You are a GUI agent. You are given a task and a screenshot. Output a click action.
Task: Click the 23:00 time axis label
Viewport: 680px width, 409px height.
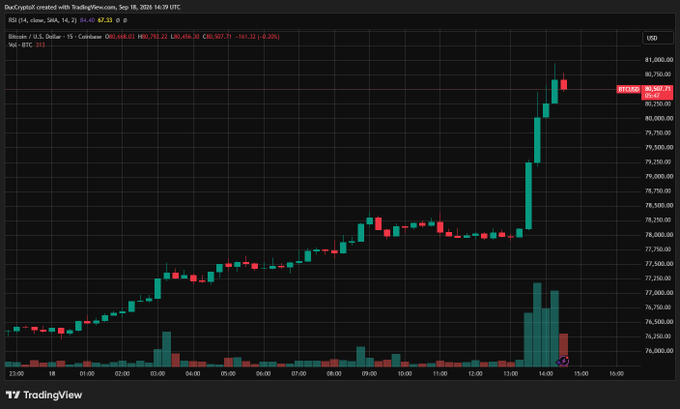[16, 373]
